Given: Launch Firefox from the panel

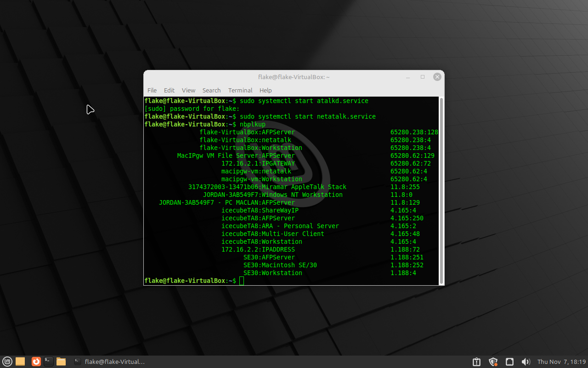Looking at the screenshot, I should pos(36,362).
